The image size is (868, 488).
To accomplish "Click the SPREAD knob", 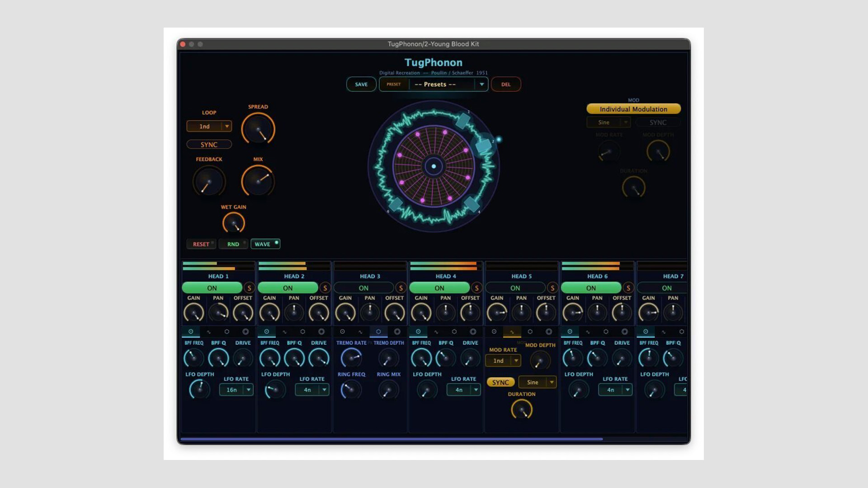I will [x=258, y=129].
